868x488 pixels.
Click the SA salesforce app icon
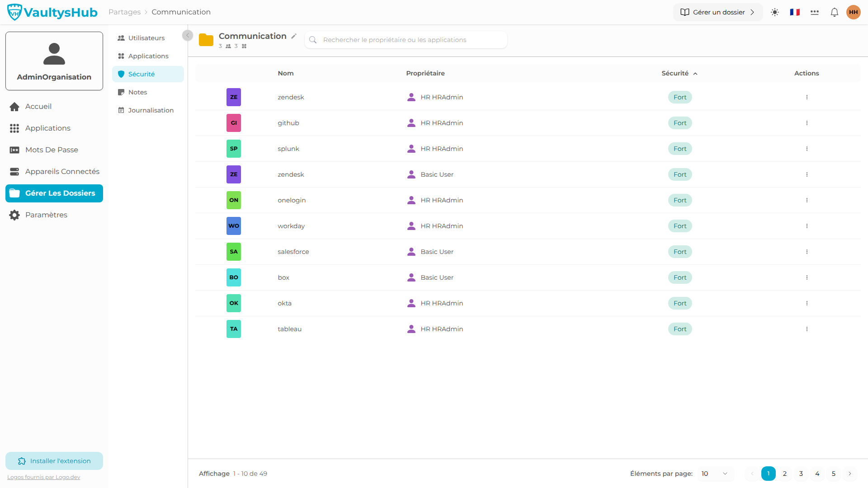[234, 252]
